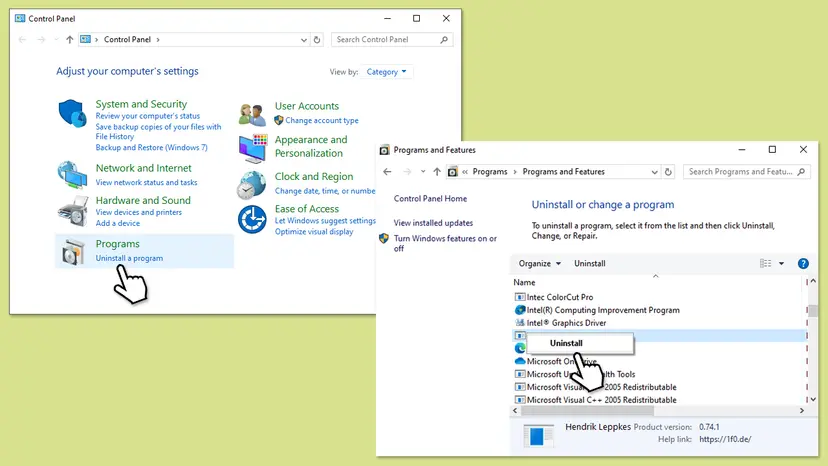The width and height of the screenshot is (828, 466).
Task: Select Intec ColorCut Pro row
Action: [657, 297]
